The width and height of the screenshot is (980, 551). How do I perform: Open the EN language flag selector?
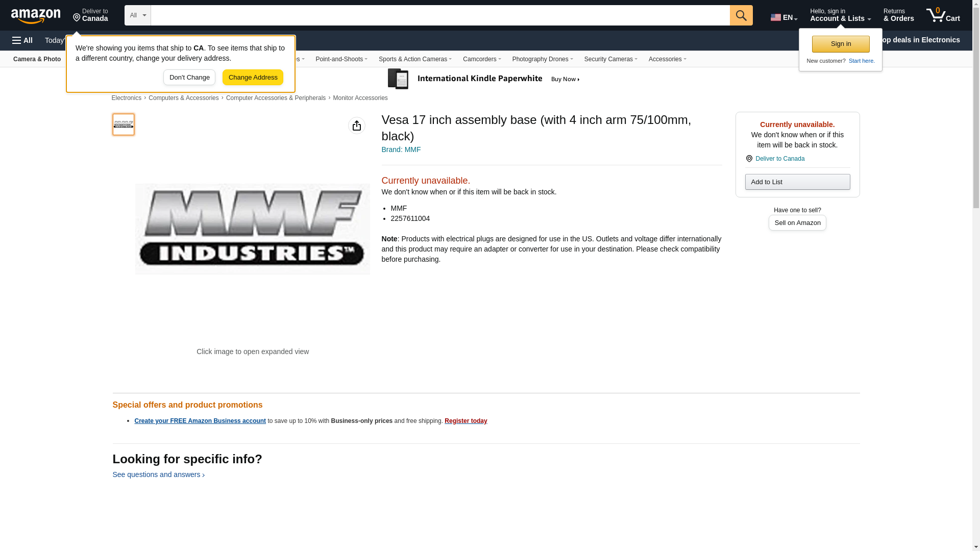pyautogui.click(x=784, y=17)
